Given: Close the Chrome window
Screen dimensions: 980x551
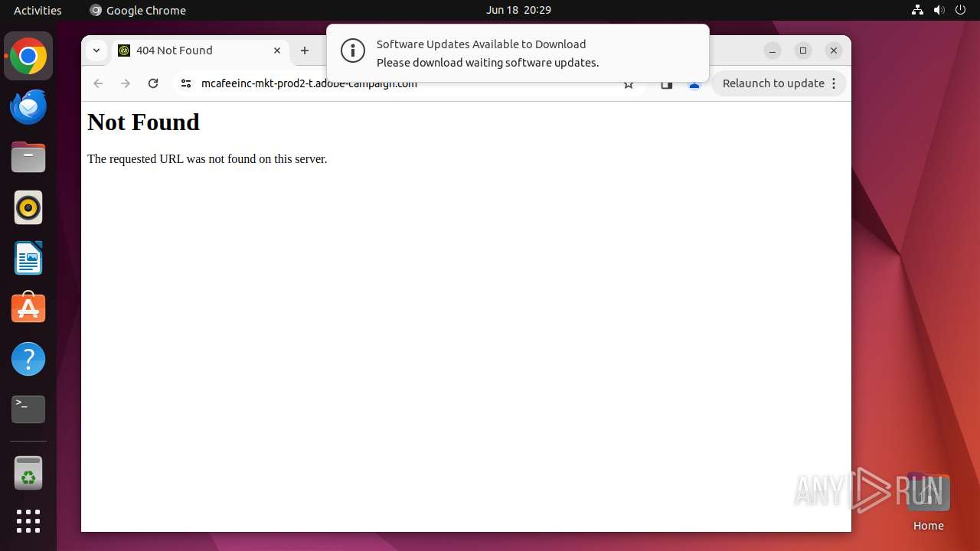Looking at the screenshot, I should click(x=834, y=51).
